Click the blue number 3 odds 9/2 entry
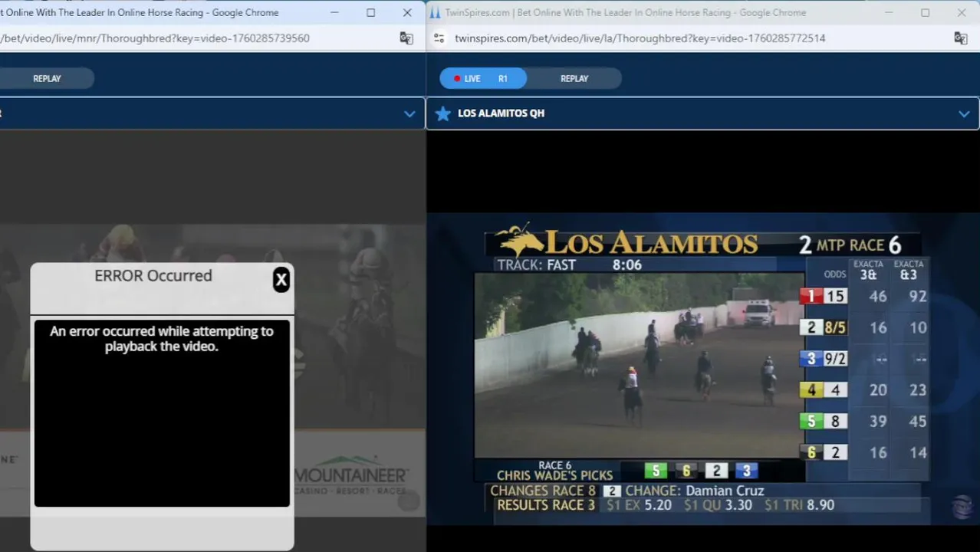The width and height of the screenshot is (980, 552). coord(823,359)
